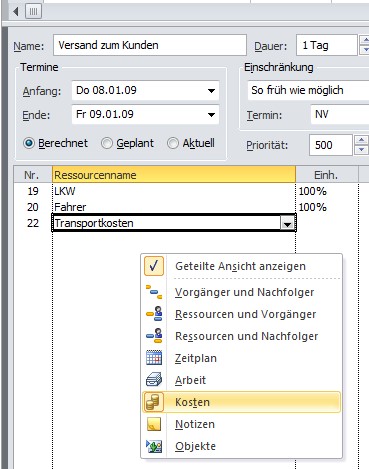Viewport: 369px width, 469px height.
Task: Open the Anfang date dropdown
Action: click(211, 90)
